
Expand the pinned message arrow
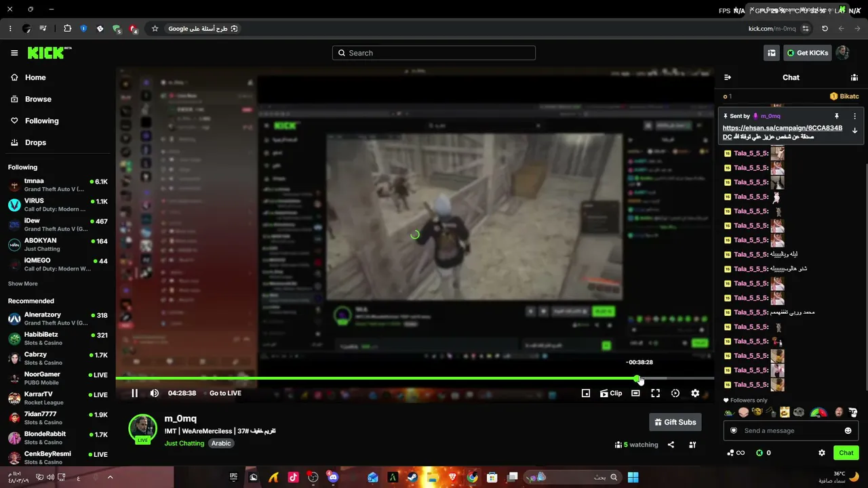pyautogui.click(x=854, y=131)
